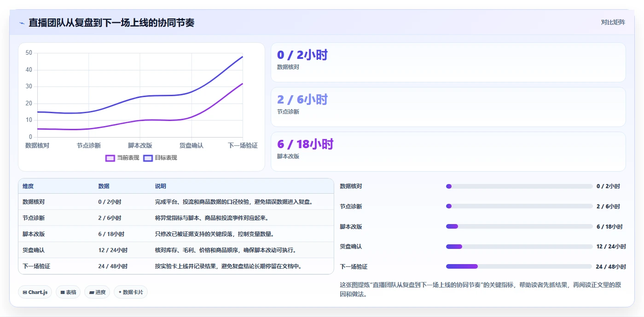Click the 说明 column header
The image size is (644, 317).
click(x=161, y=186)
